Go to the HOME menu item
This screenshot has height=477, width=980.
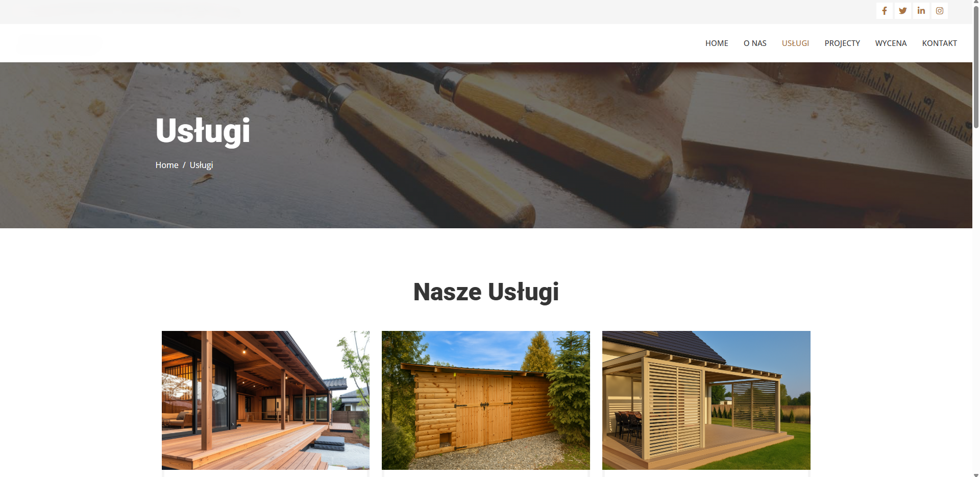click(x=717, y=43)
